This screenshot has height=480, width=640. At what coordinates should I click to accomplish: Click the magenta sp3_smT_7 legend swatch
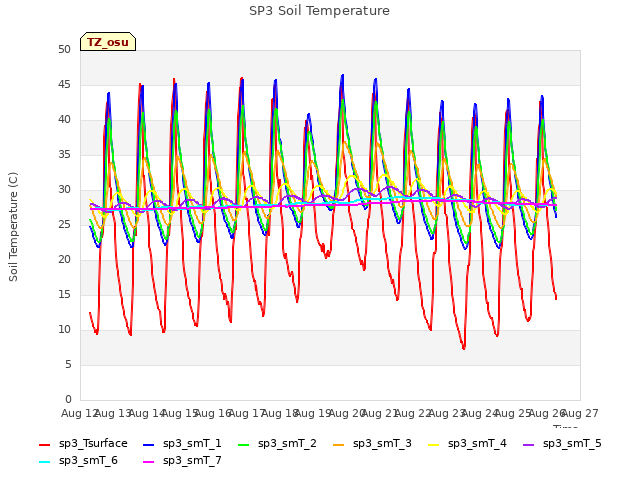tap(149, 462)
